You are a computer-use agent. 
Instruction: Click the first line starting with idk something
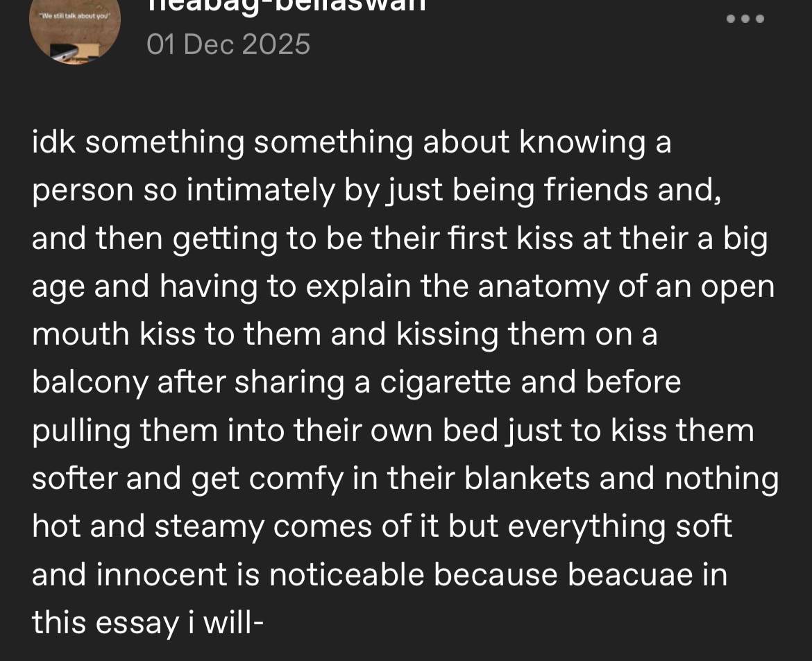(x=352, y=143)
